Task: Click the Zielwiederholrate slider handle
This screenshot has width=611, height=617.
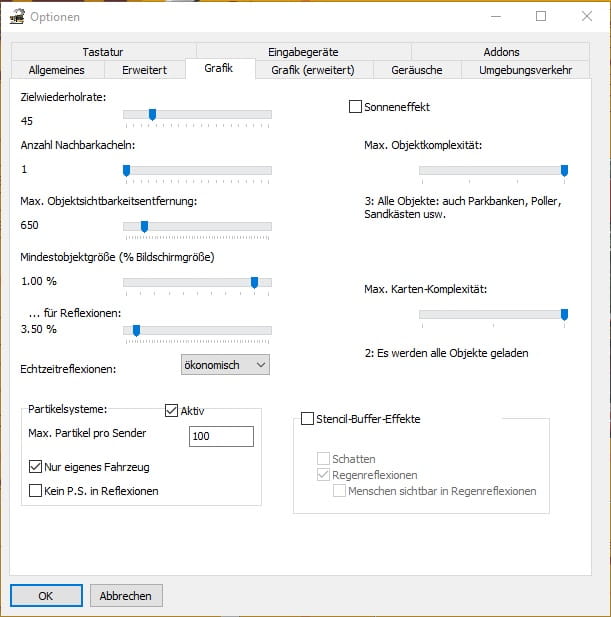Action: (152, 115)
